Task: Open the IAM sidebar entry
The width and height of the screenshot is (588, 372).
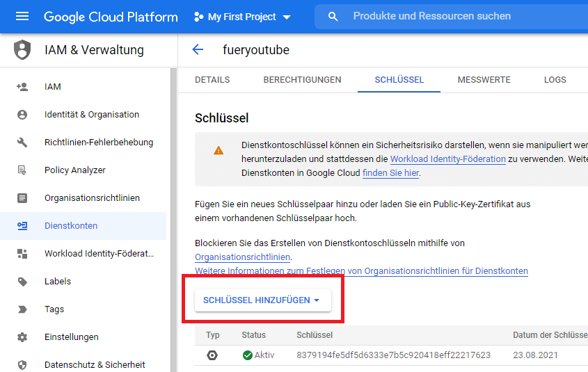Action: click(x=83, y=87)
